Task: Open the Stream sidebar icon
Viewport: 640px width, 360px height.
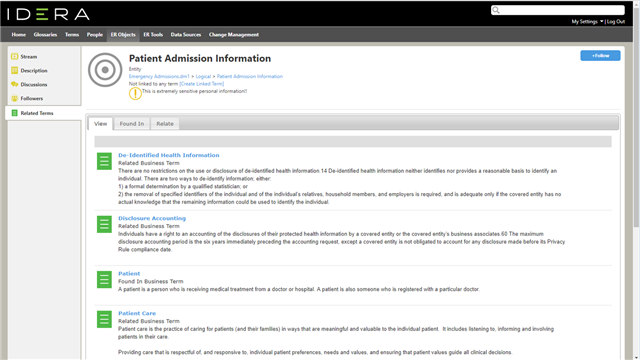Action: [15, 56]
